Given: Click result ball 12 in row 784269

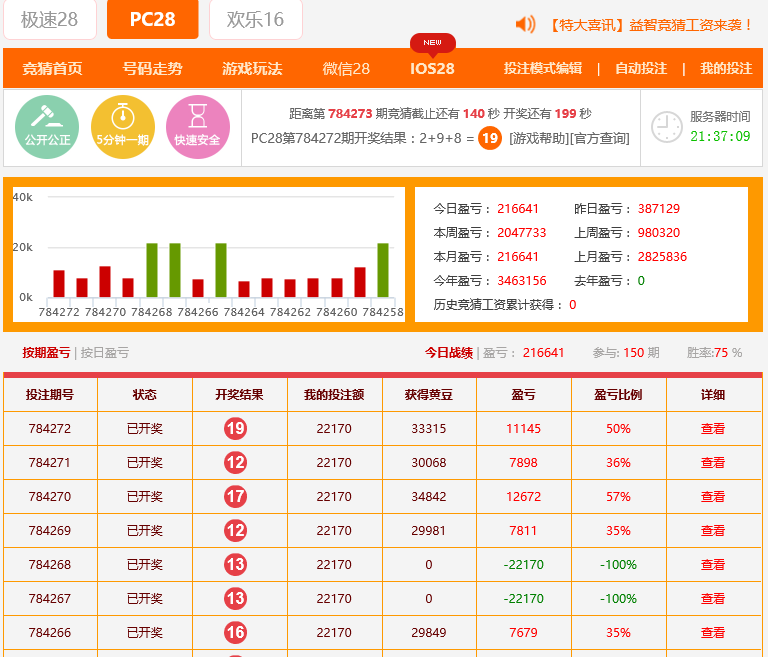Looking at the screenshot, I should pos(236,530).
